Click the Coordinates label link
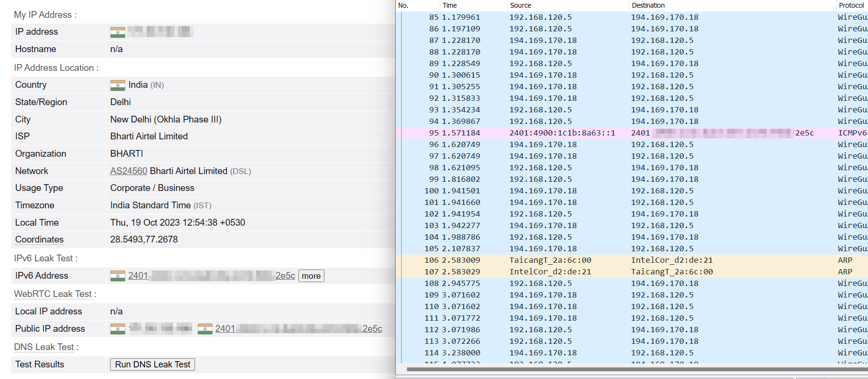 (39, 239)
